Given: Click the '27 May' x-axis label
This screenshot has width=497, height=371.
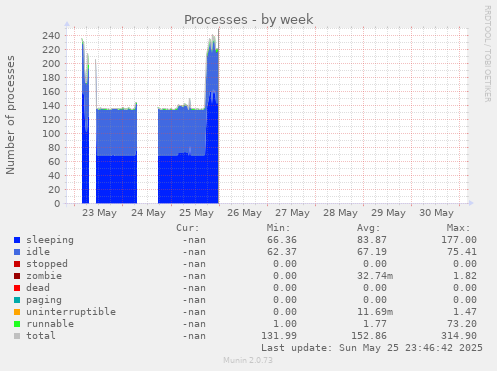Looking at the screenshot, I should (292, 213).
